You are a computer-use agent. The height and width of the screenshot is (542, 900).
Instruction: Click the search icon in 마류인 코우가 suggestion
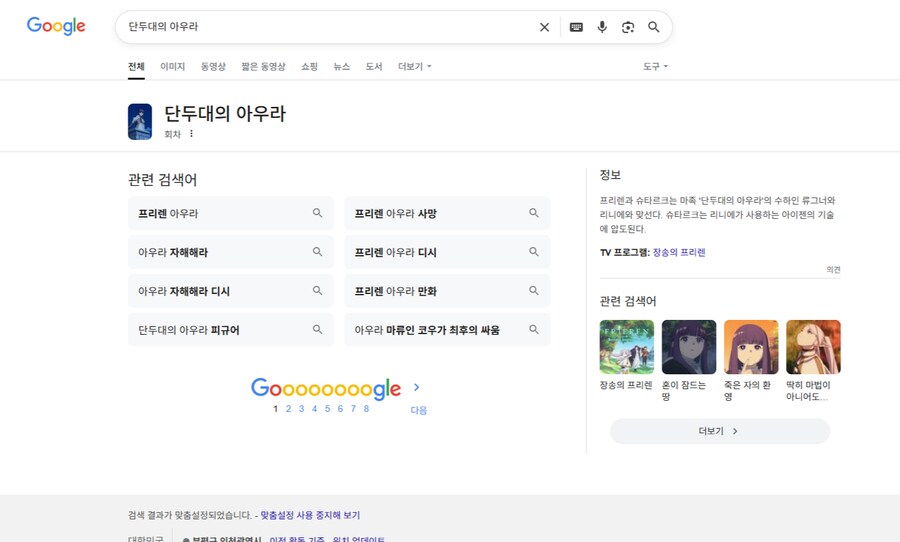pos(534,330)
